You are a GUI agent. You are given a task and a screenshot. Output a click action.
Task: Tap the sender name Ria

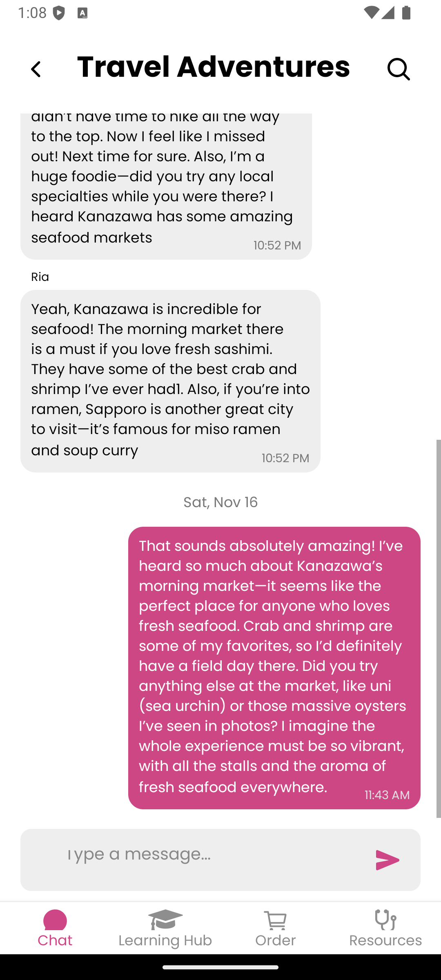(x=40, y=277)
